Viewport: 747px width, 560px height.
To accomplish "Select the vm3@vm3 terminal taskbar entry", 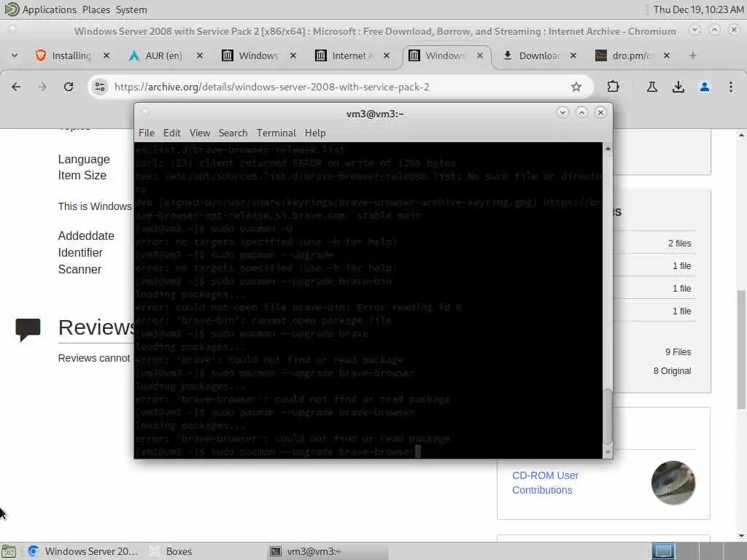I will (329, 551).
